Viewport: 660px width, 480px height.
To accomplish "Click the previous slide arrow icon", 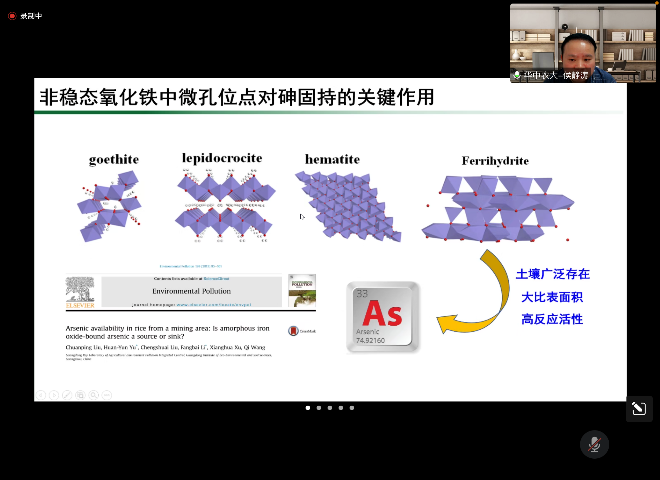I will [x=42, y=394].
